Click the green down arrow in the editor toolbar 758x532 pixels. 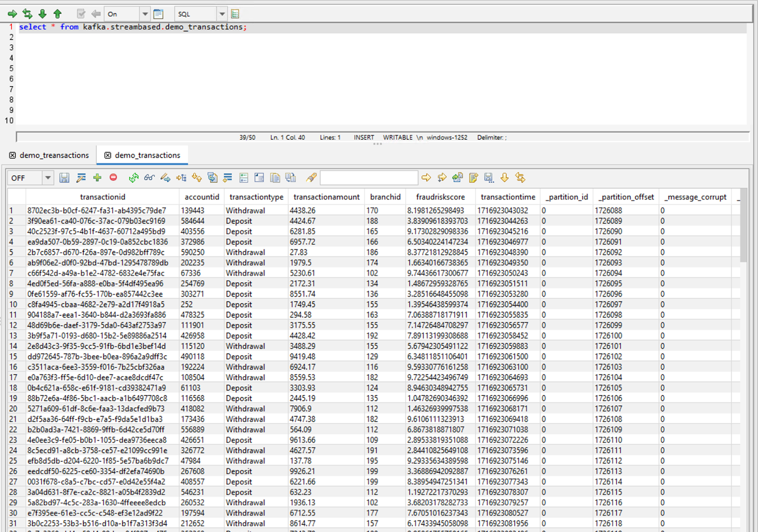point(43,14)
